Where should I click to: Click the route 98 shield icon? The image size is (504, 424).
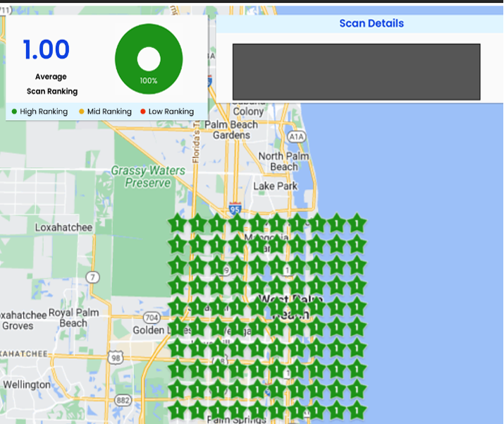pos(116,358)
